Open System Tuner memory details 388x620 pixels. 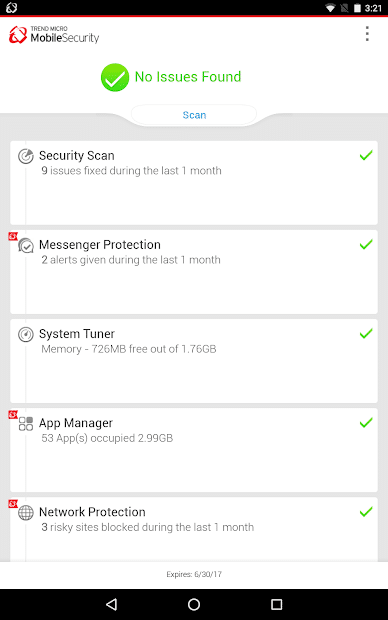tap(129, 349)
